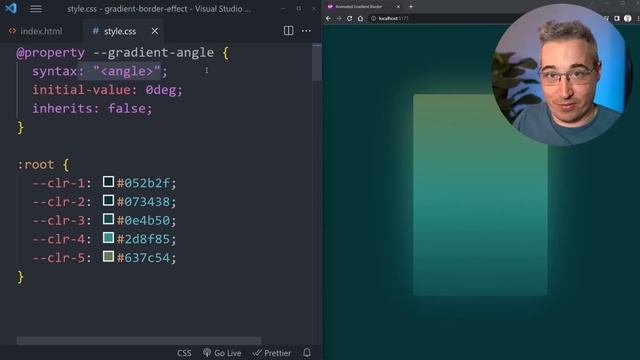Open the VS Code hamburger menu

36,9
